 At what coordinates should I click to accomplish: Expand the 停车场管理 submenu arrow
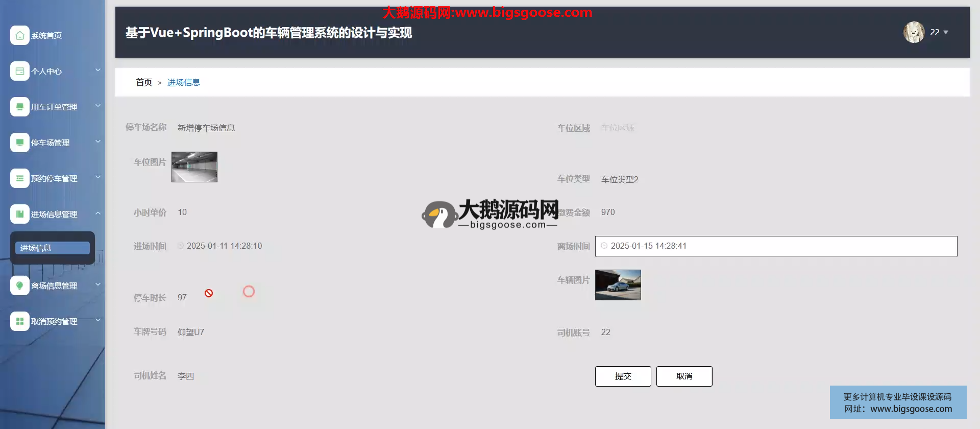(x=98, y=141)
